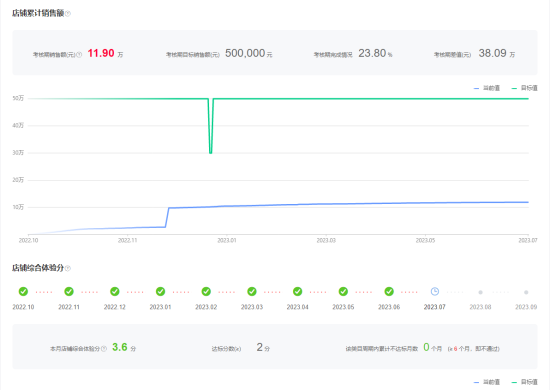Screen dimensions: 550x390
Task: Click the 10万 y-axis label
Action: (x=18, y=207)
